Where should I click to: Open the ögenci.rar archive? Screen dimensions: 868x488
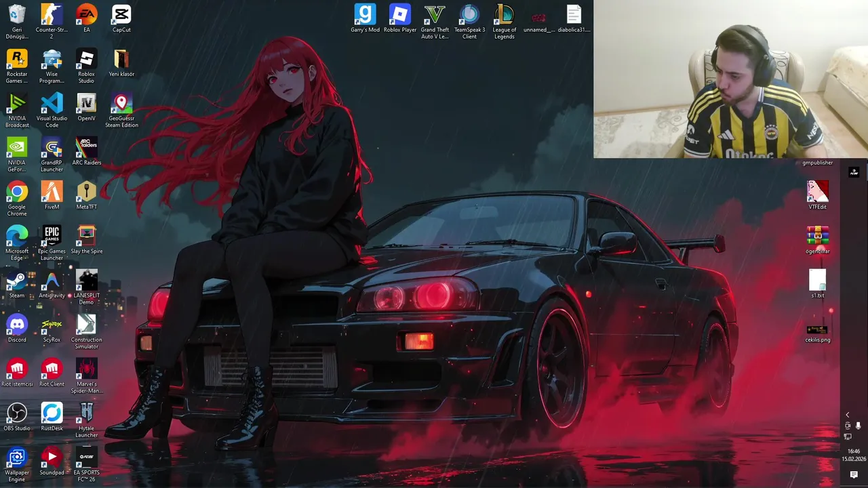(x=817, y=240)
